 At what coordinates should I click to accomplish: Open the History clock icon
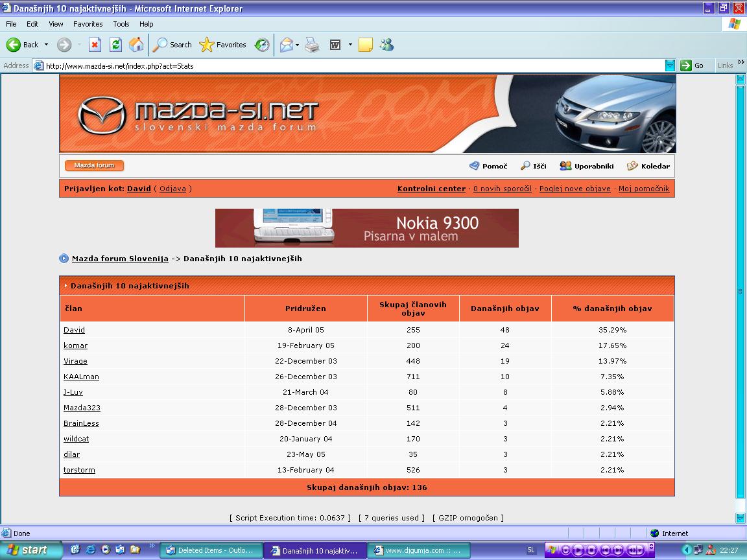pos(261,45)
